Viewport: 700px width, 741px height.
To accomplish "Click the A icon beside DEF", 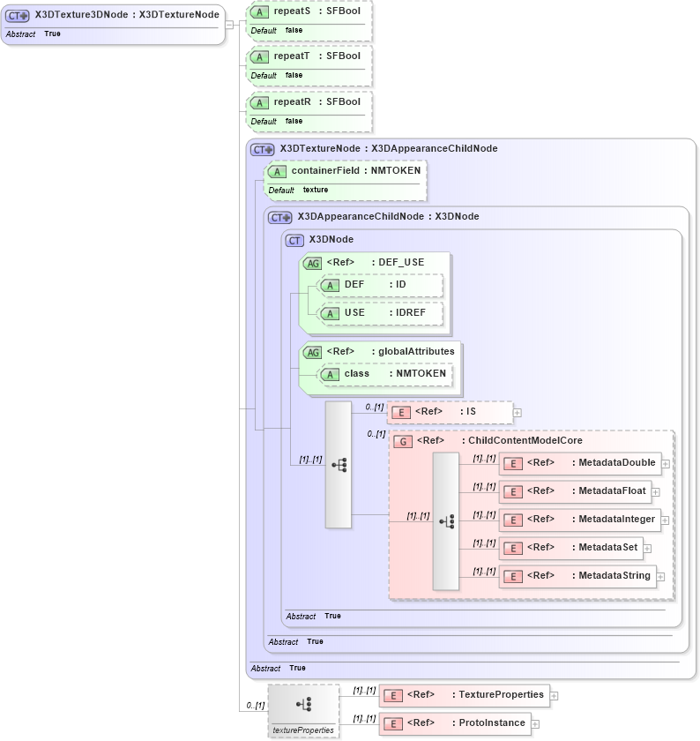I will click(x=330, y=286).
